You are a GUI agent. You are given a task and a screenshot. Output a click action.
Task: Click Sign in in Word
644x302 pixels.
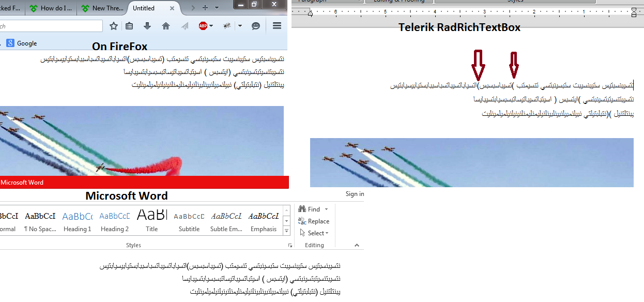coord(355,194)
